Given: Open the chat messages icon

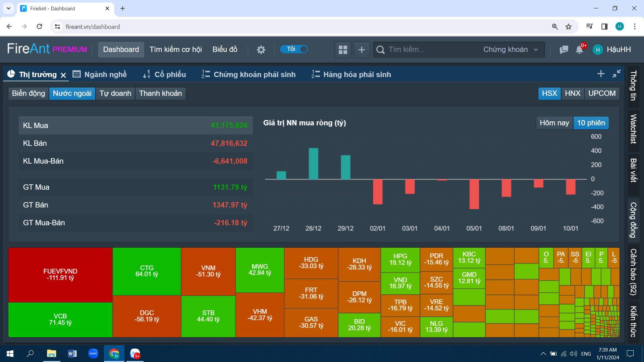Looking at the screenshot, I should point(563,50).
